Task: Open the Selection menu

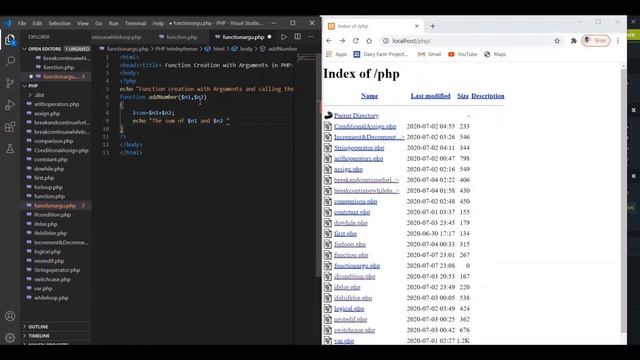Action: [60, 23]
